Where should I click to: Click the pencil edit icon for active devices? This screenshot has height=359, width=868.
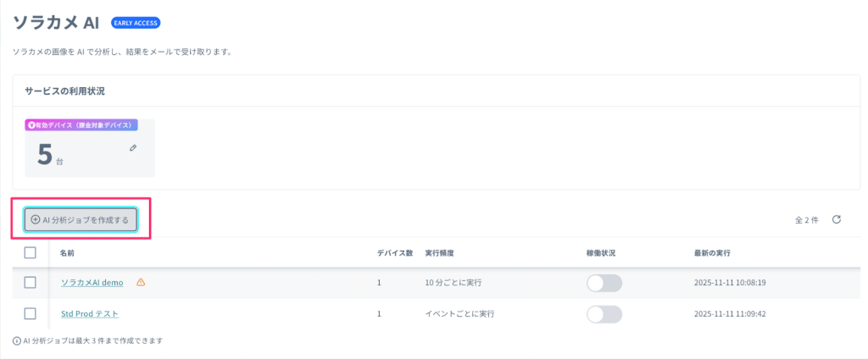pyautogui.click(x=133, y=148)
